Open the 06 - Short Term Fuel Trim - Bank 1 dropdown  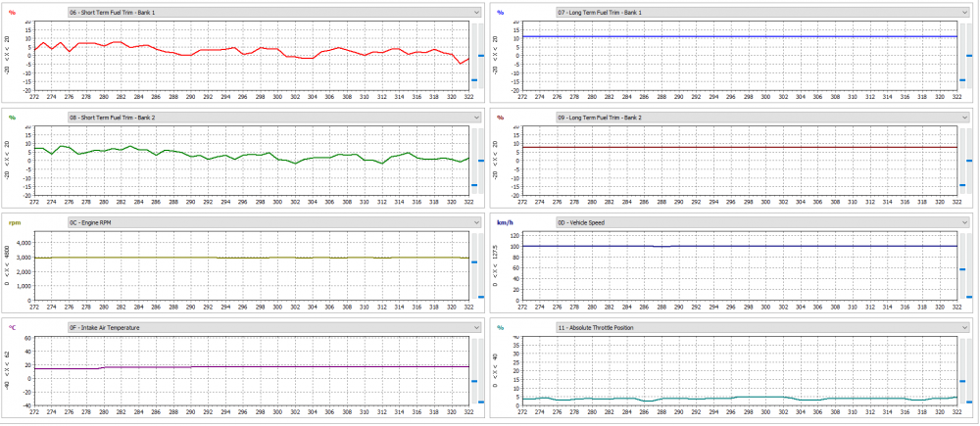click(274, 12)
